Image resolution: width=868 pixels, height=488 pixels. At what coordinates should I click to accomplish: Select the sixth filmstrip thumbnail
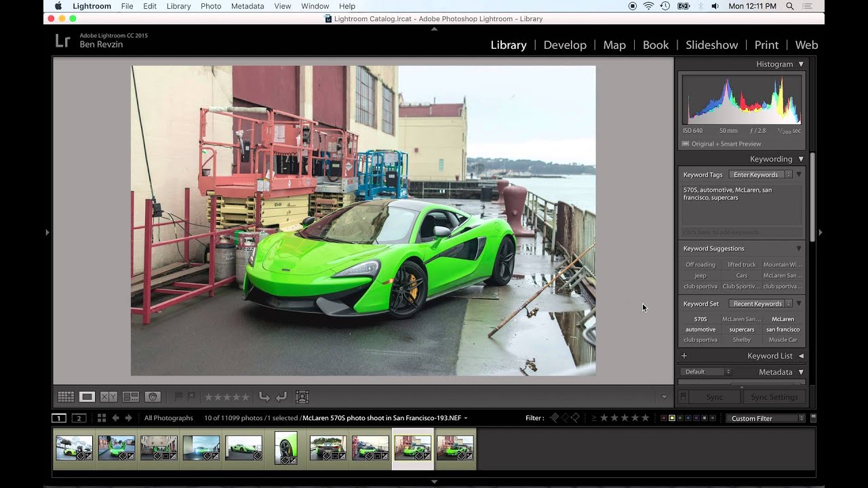[285, 449]
